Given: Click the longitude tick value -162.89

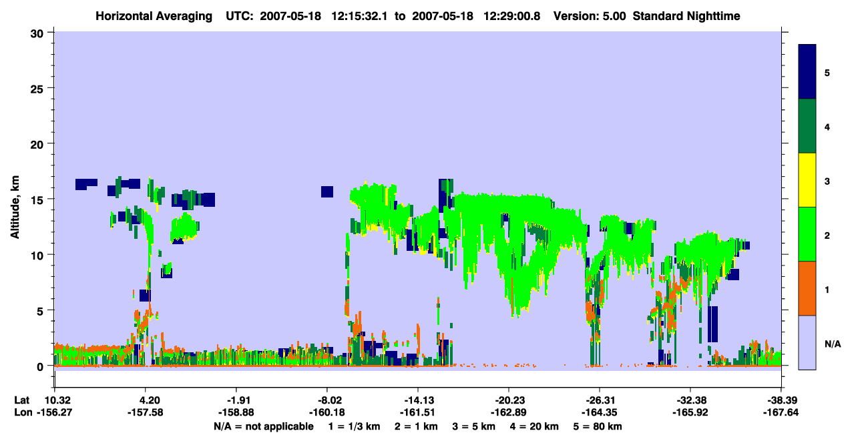Looking at the screenshot, I should click(x=509, y=412).
